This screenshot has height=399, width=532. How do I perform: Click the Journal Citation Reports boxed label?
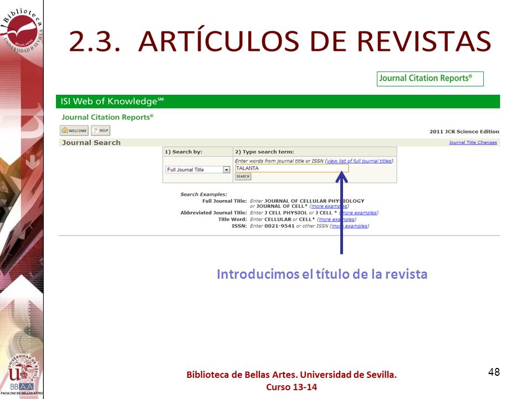point(430,79)
